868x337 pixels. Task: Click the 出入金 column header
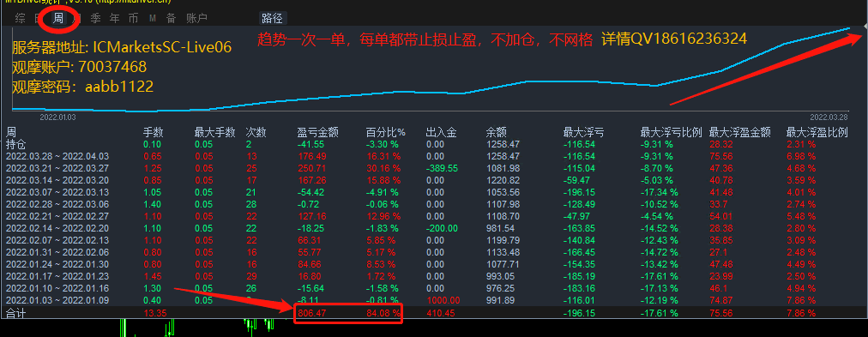(x=441, y=132)
